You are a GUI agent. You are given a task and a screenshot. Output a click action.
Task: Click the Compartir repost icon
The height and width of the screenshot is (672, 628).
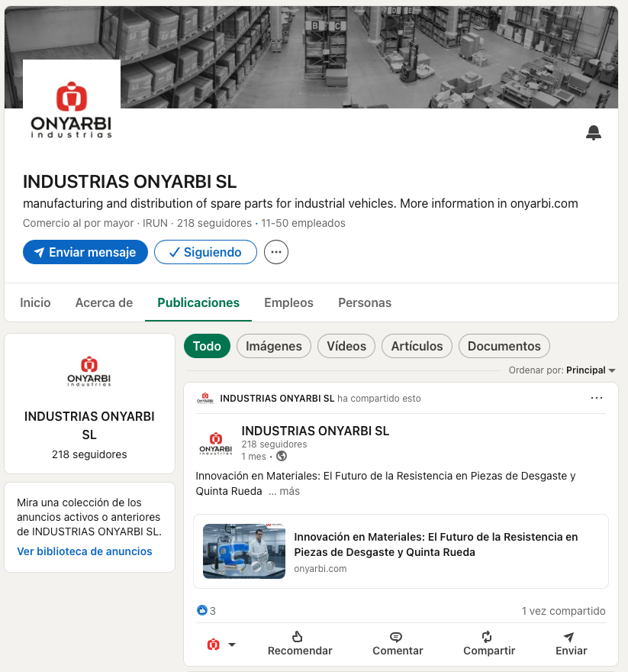(488, 637)
